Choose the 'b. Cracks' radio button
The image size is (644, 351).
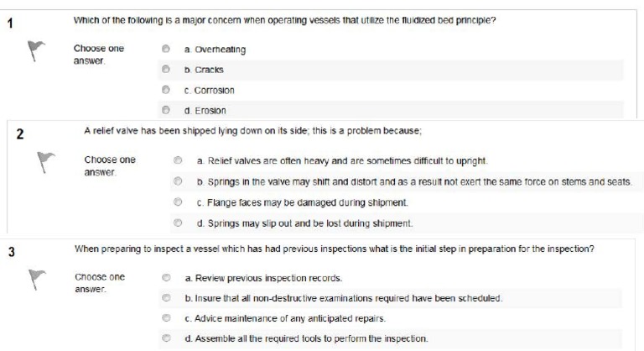pos(166,70)
